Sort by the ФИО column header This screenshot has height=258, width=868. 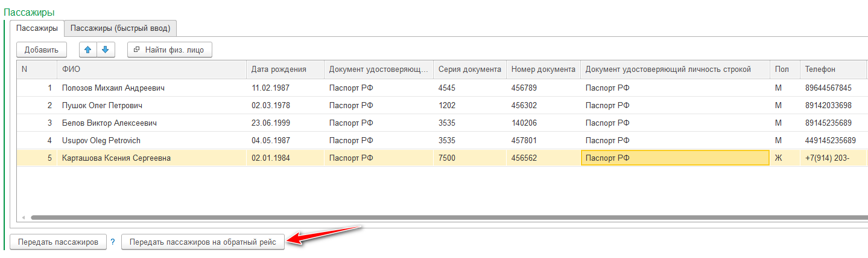coord(151,69)
